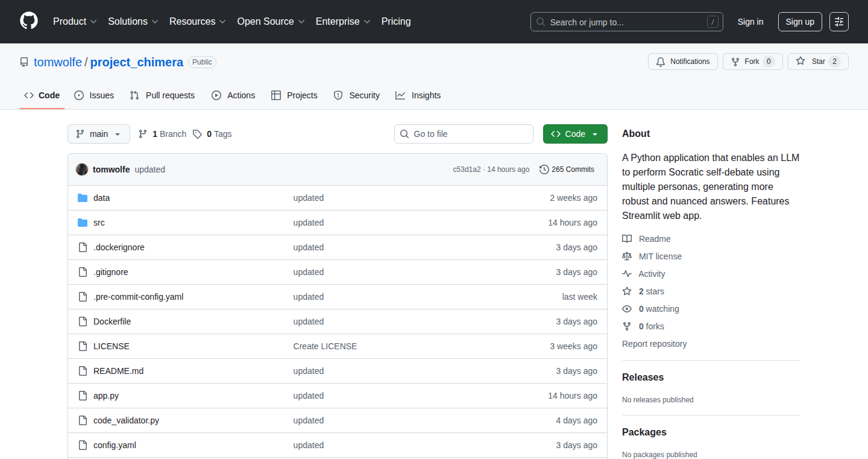Click the star icon next to 2 stars
The width and height of the screenshot is (868, 459).
[627, 291]
